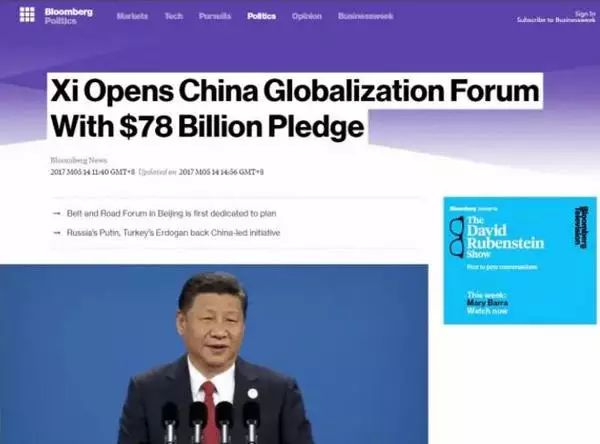Click the Bloomberg Television vertical logo

point(582,227)
